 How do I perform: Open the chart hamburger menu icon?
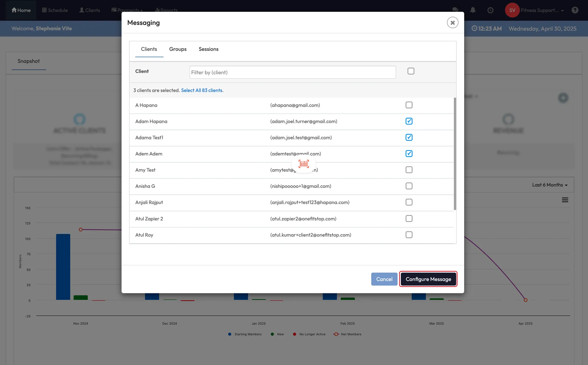[x=565, y=200]
